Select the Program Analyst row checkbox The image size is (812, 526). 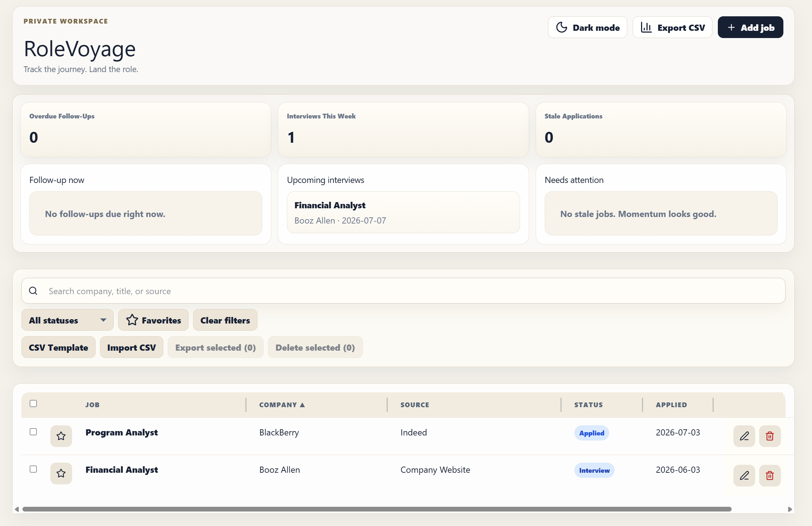click(33, 432)
